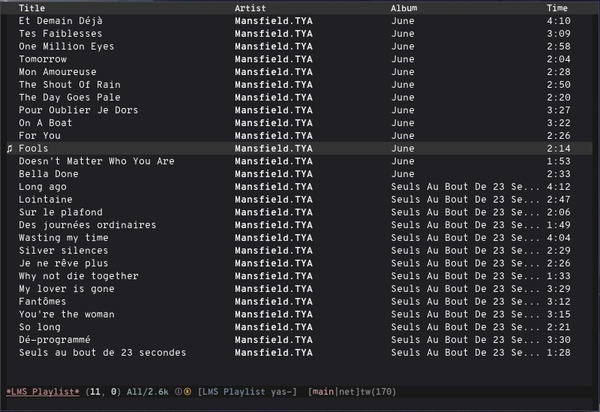This screenshot has height=412, width=600.
Task: Click the orange circled status icon in the modeline
Action: [x=188, y=392]
